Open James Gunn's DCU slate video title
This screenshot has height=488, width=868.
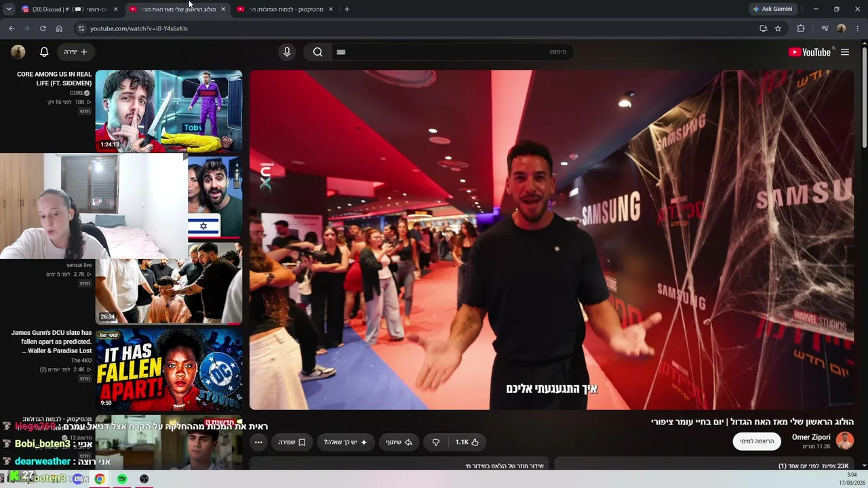[52, 342]
